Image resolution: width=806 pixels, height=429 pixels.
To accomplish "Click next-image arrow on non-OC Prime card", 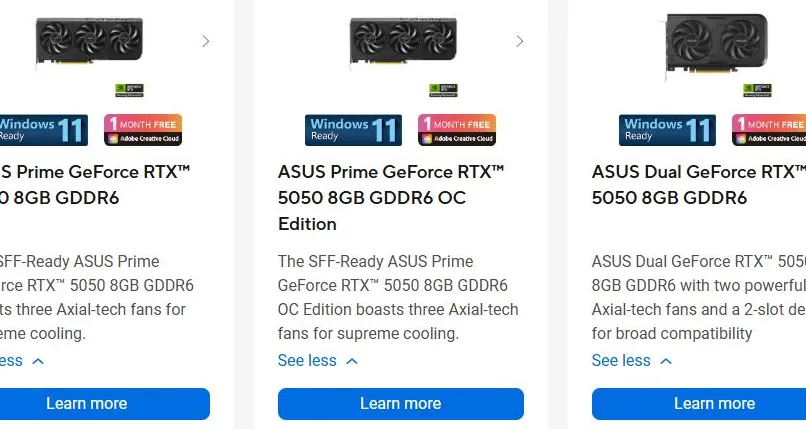I will (x=205, y=42).
